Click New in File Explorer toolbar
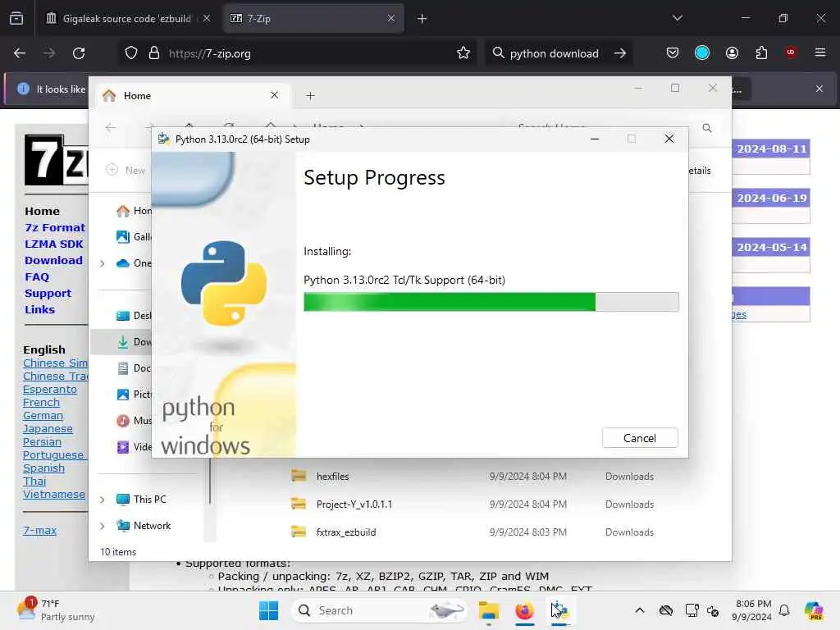This screenshot has height=630, width=840. click(x=126, y=170)
